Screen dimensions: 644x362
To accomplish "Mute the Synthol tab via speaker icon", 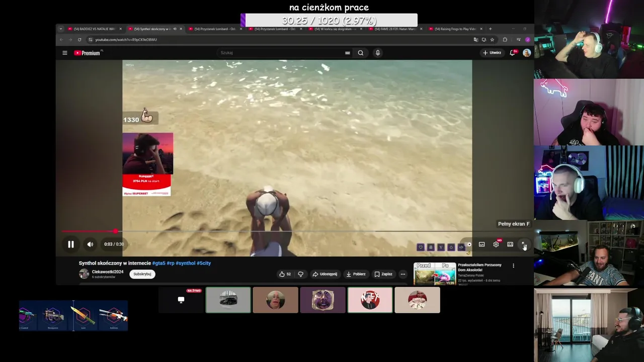I will coord(175,29).
